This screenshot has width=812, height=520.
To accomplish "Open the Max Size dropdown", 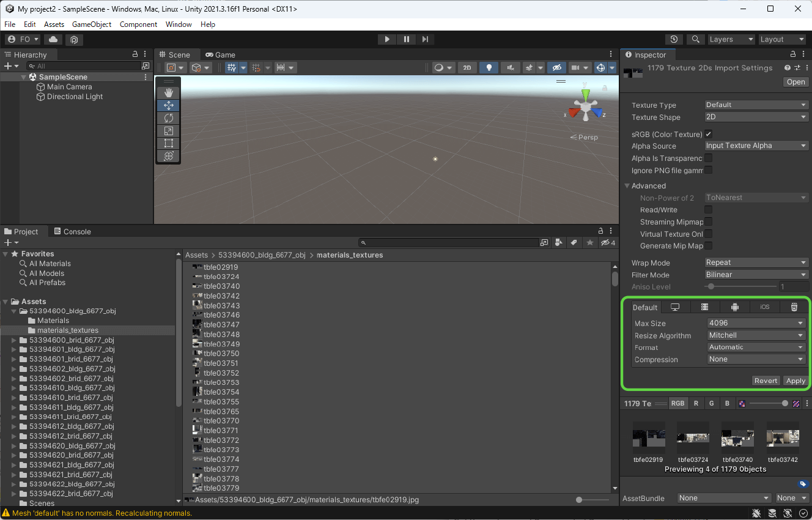I will (756, 323).
